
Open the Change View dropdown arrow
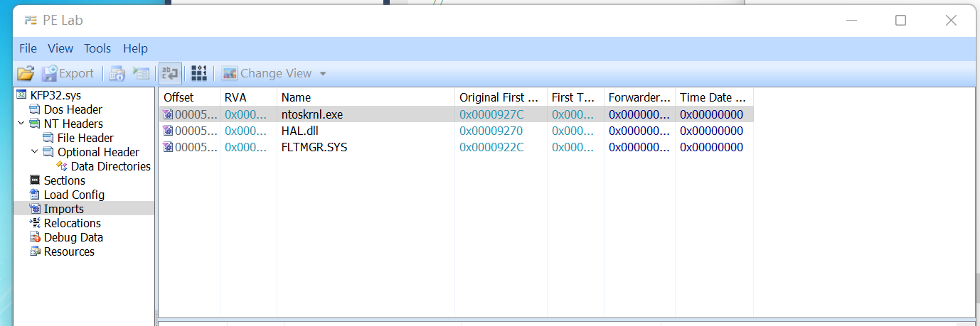tap(323, 74)
